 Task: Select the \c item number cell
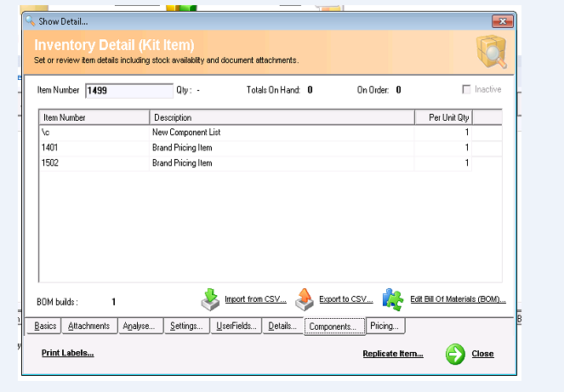tap(94, 133)
